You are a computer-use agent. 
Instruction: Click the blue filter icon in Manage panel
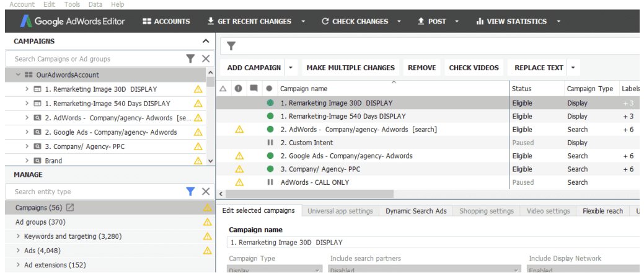coord(190,191)
